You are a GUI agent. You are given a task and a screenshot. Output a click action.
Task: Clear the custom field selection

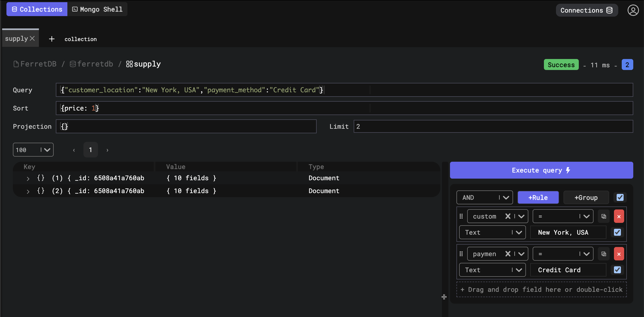508,216
